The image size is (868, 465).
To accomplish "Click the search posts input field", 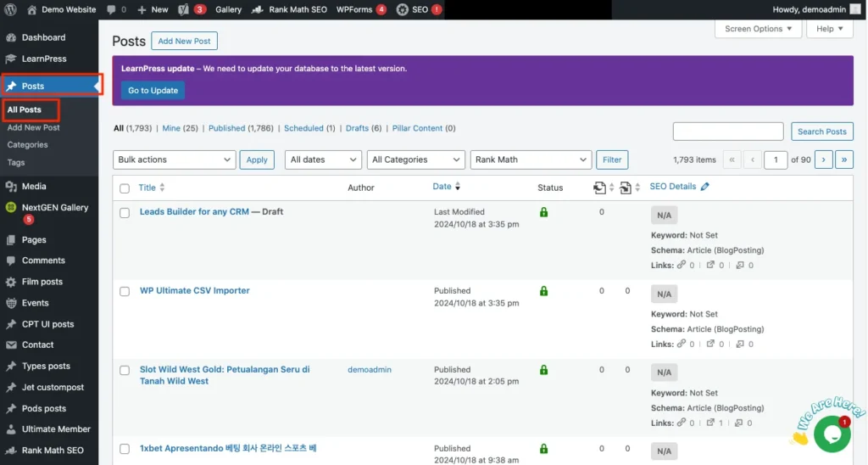I will (x=727, y=132).
